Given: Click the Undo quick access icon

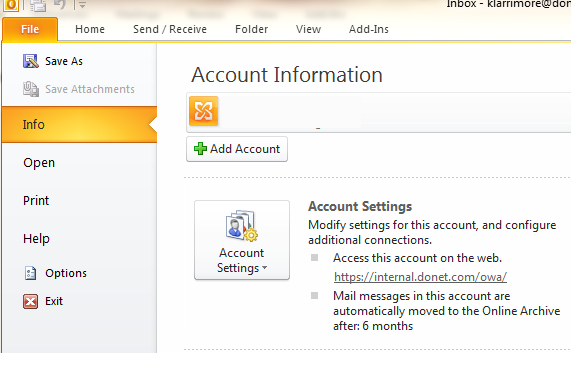Looking at the screenshot, I should point(60,4).
